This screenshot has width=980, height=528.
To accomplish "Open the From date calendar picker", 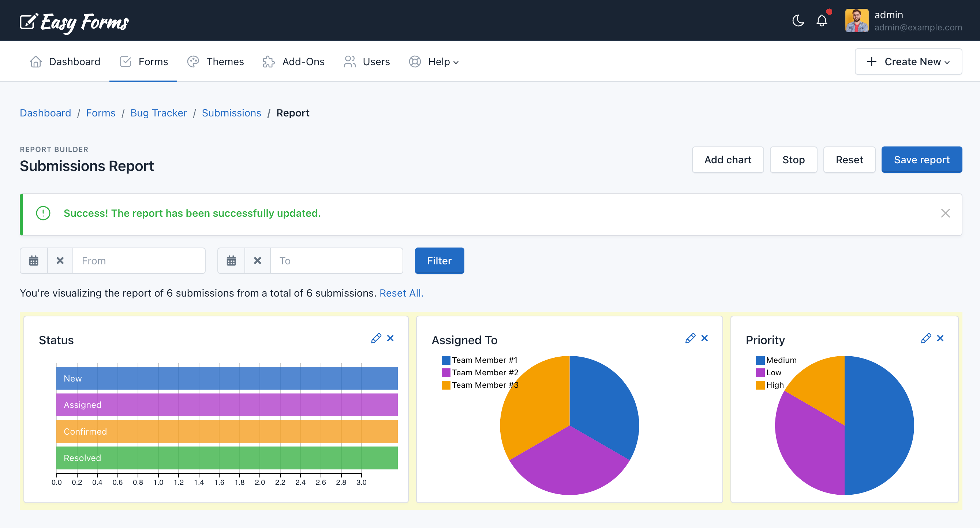I will coord(34,261).
